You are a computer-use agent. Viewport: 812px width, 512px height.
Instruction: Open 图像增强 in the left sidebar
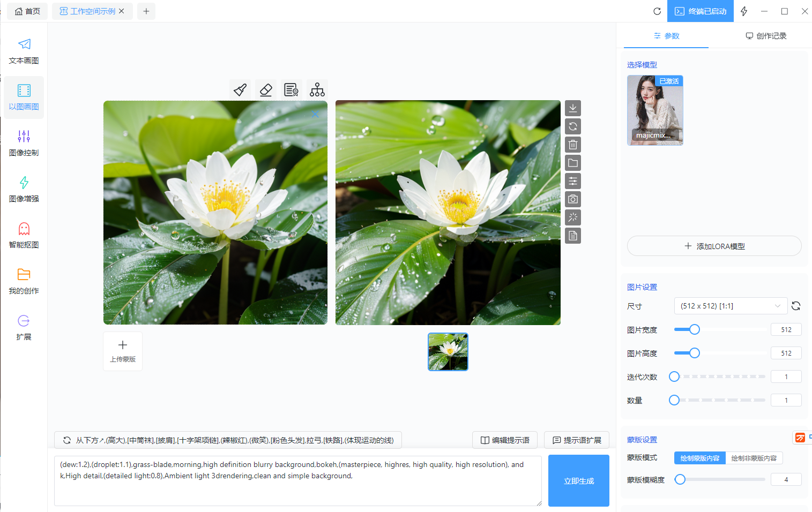pos(24,189)
